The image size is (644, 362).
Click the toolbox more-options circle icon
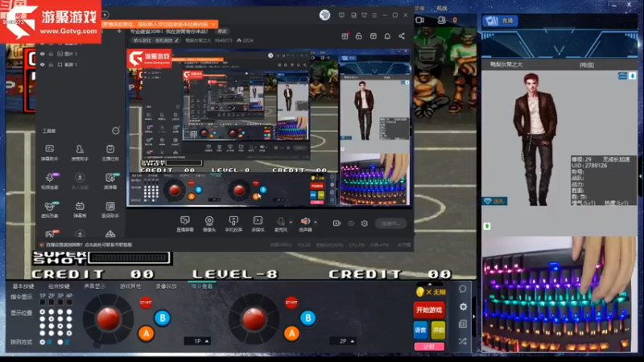tap(116, 130)
